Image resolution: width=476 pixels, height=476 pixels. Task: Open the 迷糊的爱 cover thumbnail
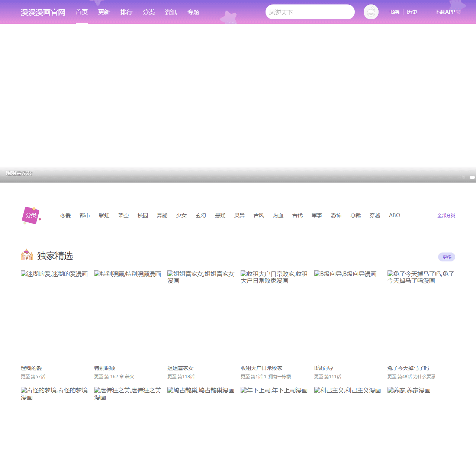[54, 316]
